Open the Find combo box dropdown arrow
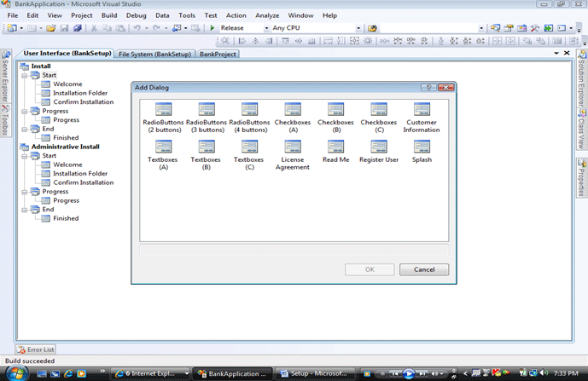The width and height of the screenshot is (588, 381). (481, 28)
